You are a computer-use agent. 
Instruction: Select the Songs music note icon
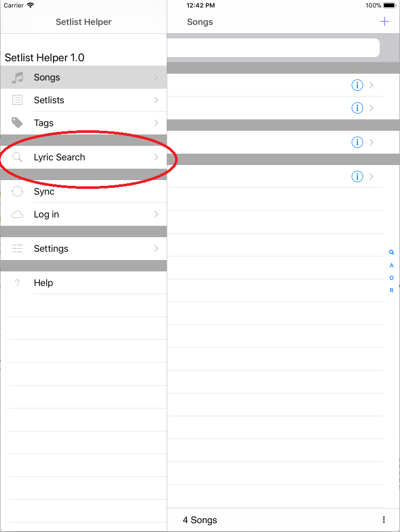[x=17, y=77]
